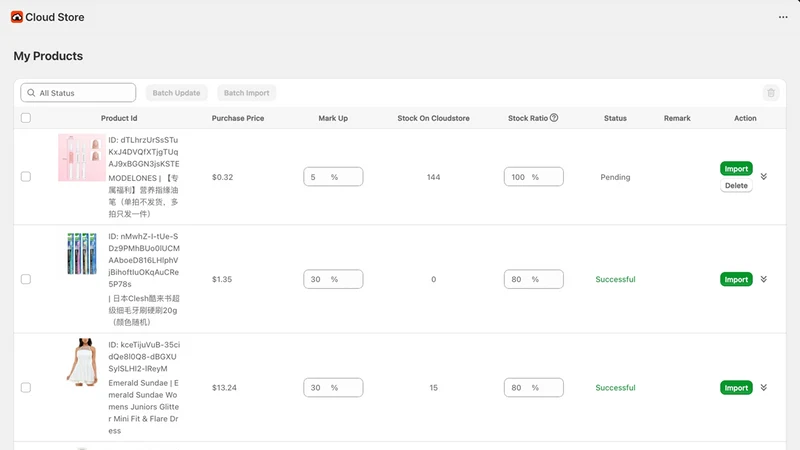Click the Product Id column header
The width and height of the screenshot is (800, 450).
pos(119,118)
